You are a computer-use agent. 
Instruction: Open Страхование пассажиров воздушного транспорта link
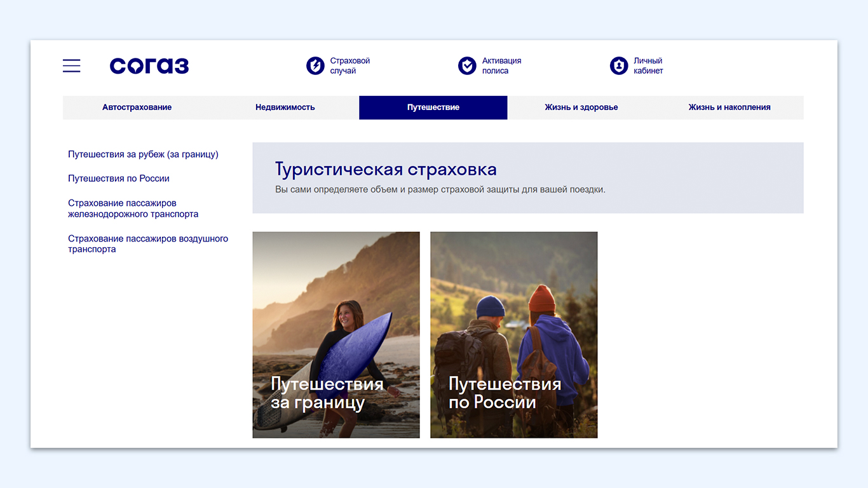coord(148,244)
